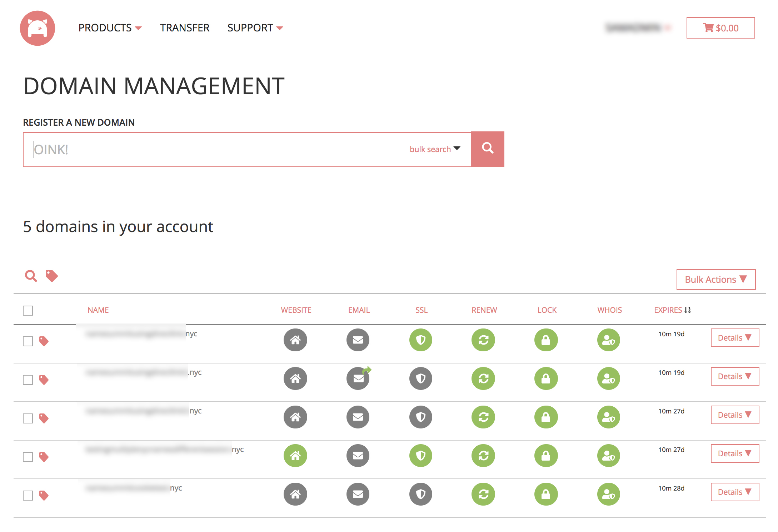The height and width of the screenshot is (532, 778).
Task: Click the tag icon next to the search magnifier
Action: 51,275
